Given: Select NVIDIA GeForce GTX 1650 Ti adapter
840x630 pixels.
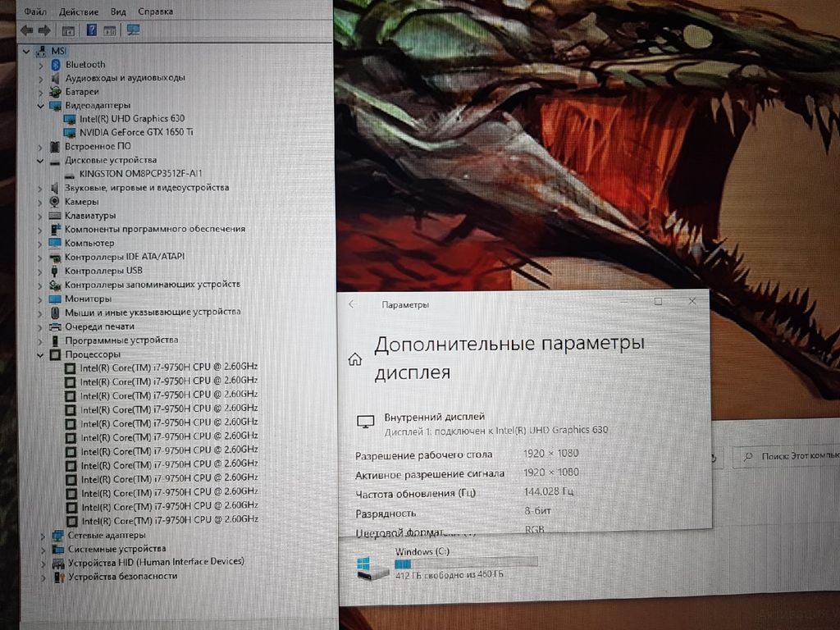Looking at the screenshot, I should pos(136,132).
